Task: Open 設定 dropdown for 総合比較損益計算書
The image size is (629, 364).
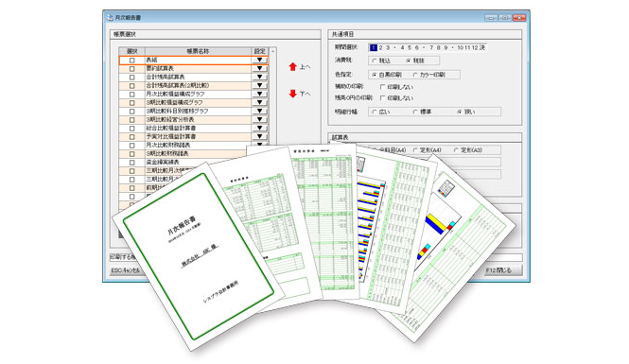Action: pyautogui.click(x=260, y=128)
